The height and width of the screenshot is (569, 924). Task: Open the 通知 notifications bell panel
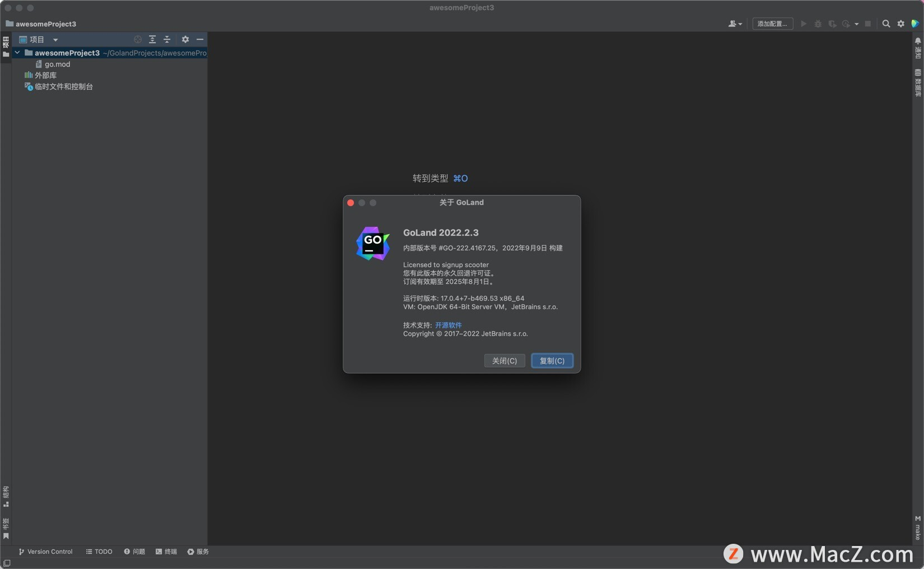click(x=918, y=48)
